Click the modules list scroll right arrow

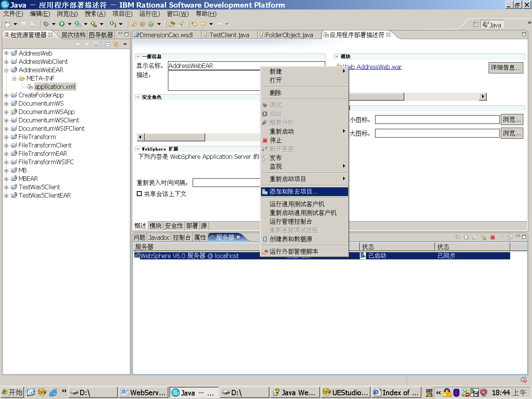point(483,97)
